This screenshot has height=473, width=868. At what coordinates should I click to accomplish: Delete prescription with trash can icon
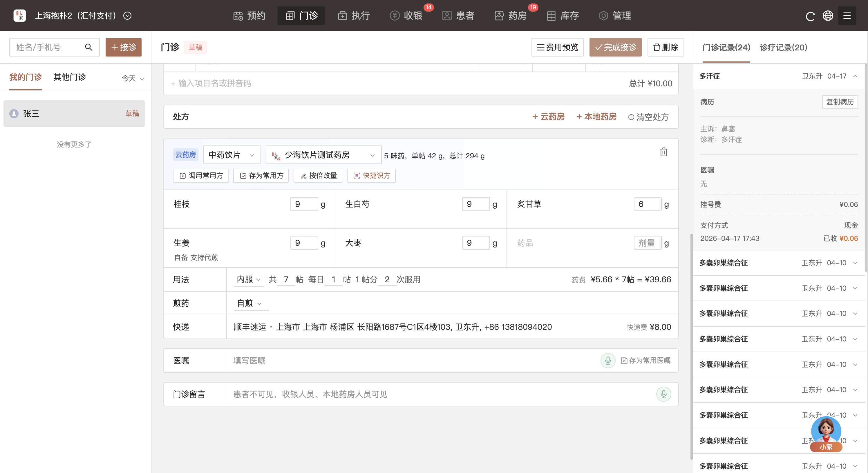[x=663, y=152]
